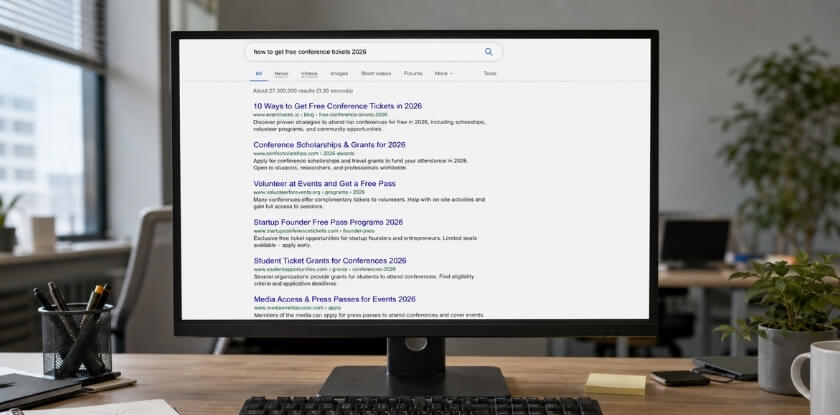Click the URL line ending in 'free-conference-tickets-2026'
The image size is (840, 415).
(320, 115)
